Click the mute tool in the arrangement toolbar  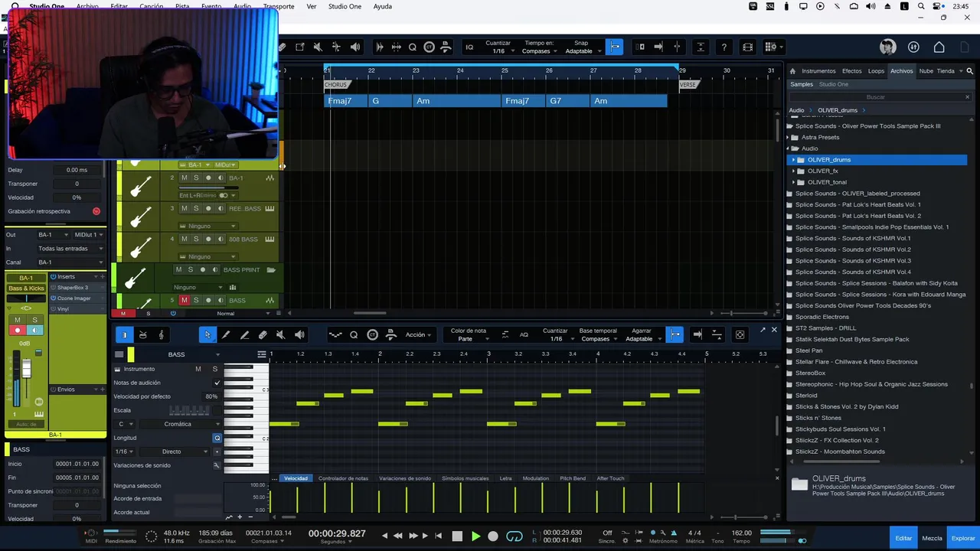(x=318, y=47)
